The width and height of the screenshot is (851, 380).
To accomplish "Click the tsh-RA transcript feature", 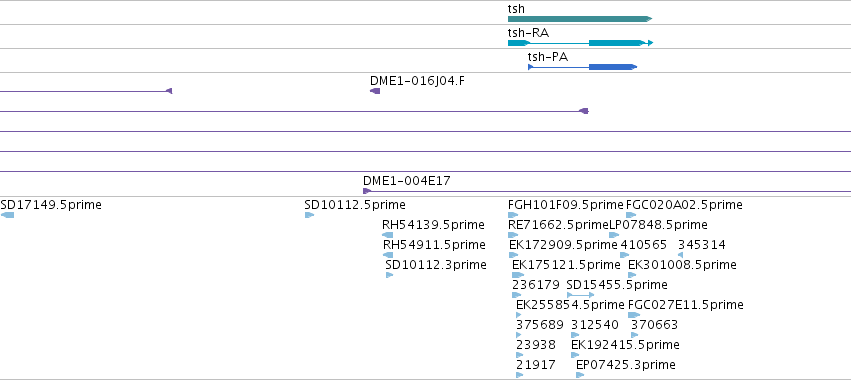I will click(580, 43).
